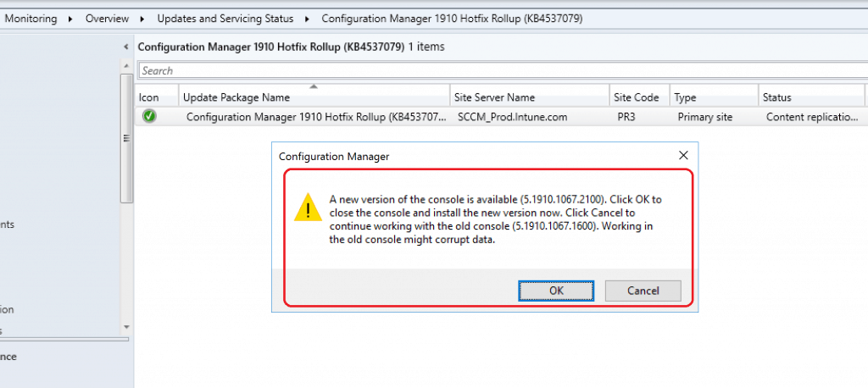
Task: Sort by Type column header
Action: [714, 97]
